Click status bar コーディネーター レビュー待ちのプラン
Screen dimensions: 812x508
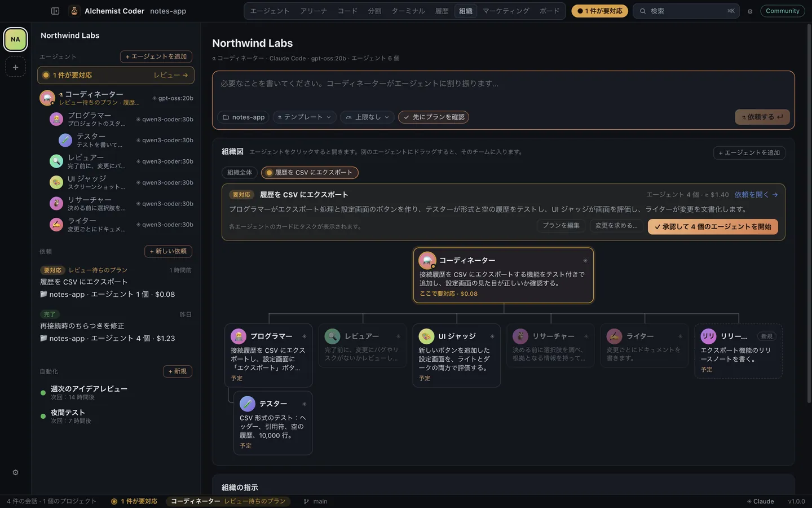click(x=228, y=501)
